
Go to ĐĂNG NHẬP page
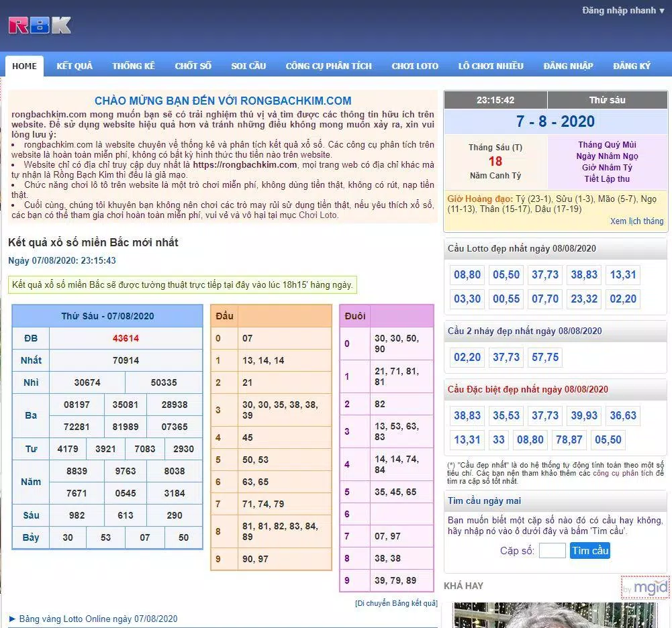pyautogui.click(x=569, y=66)
